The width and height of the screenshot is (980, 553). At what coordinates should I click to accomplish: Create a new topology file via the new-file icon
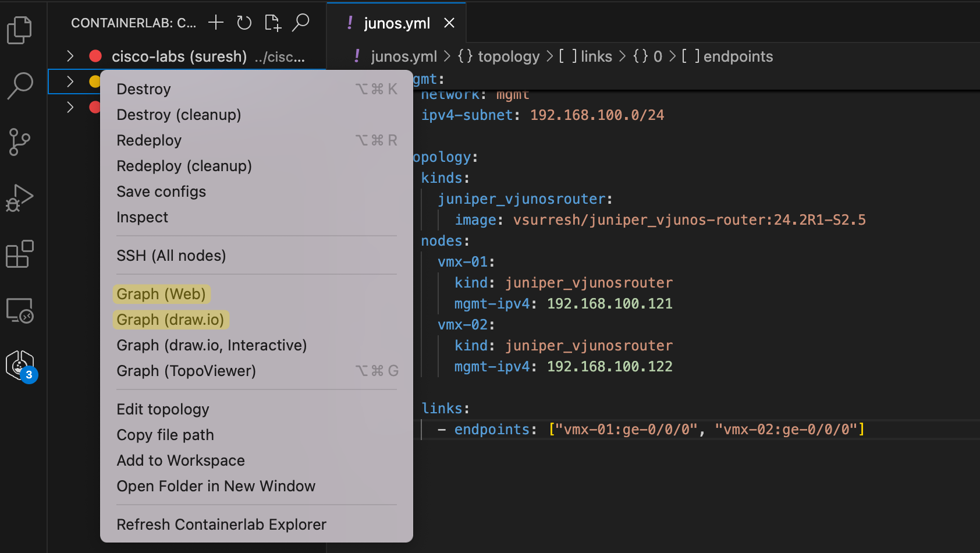272,23
